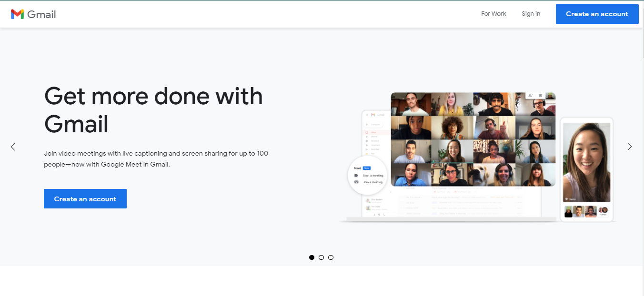Click the add participants icon in the video grid
Screen dimensions: 644x296
coord(530,95)
